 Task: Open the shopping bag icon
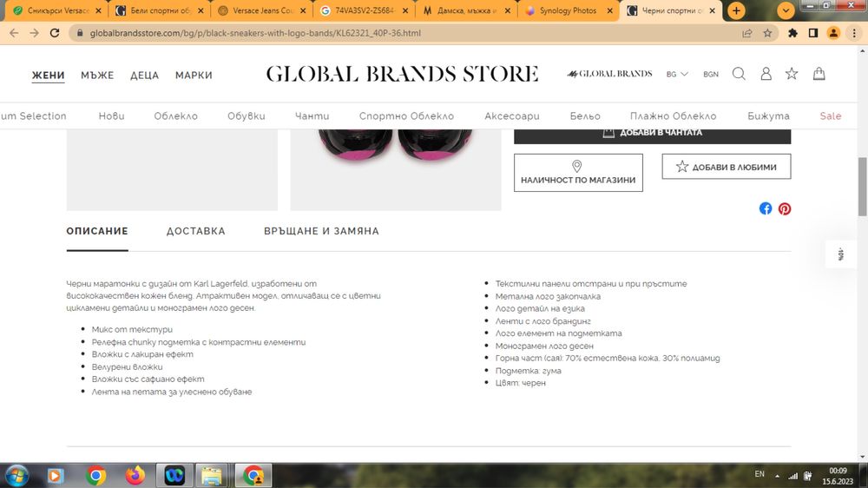819,74
